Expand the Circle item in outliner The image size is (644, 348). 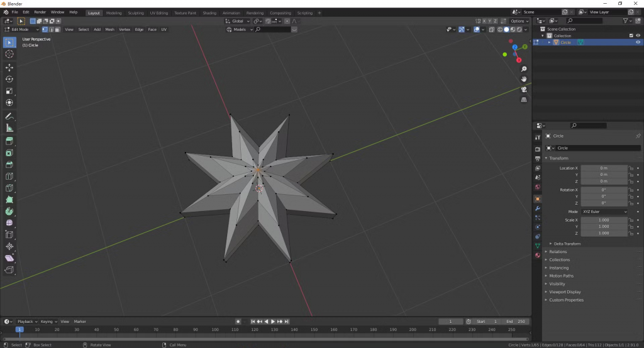coord(549,42)
